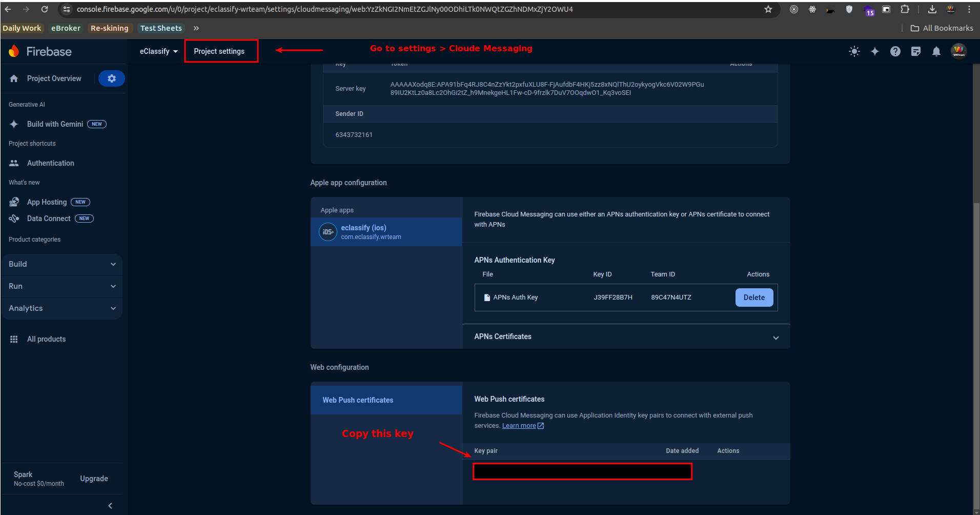
Task: Expand the APNs Certificates section
Action: [625, 337]
